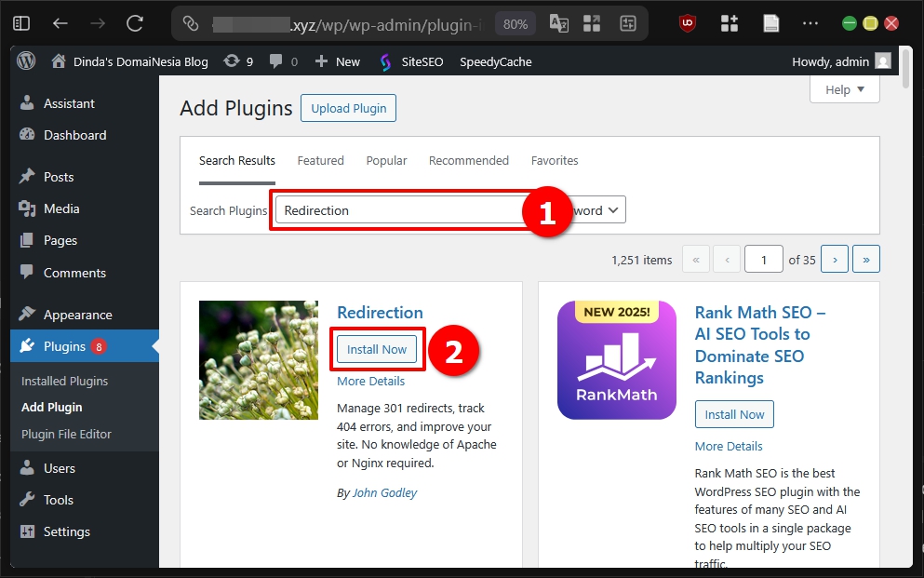
Task: View More Details for Rank Math SEO
Action: pos(729,446)
